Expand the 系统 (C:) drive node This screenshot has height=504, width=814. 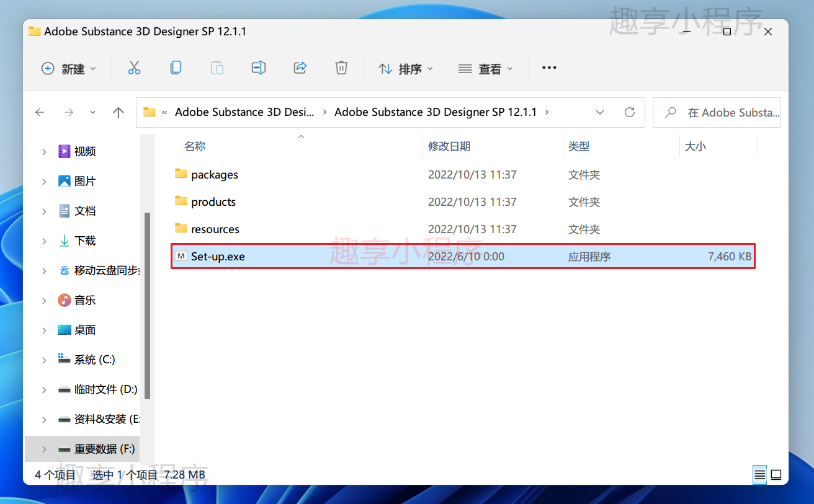44,360
